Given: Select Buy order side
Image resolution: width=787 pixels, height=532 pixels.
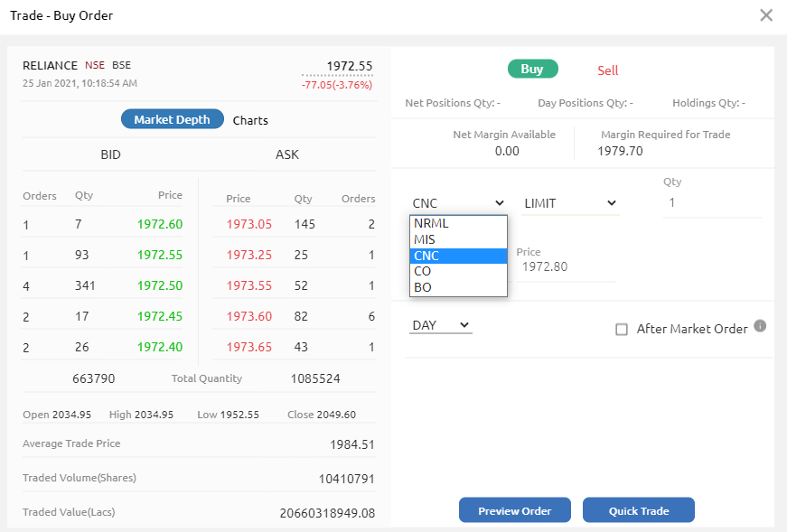Looking at the screenshot, I should click(x=532, y=69).
